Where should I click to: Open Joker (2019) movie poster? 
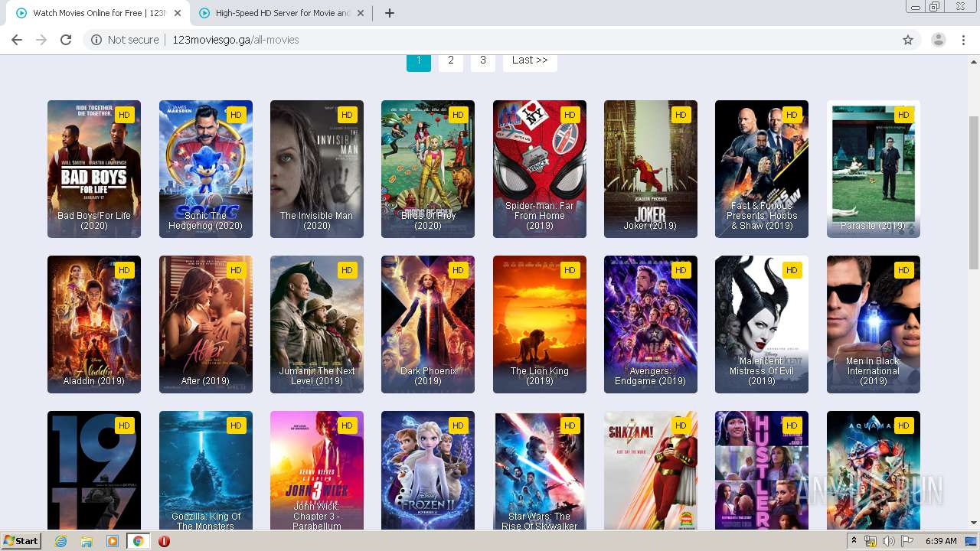click(x=651, y=169)
